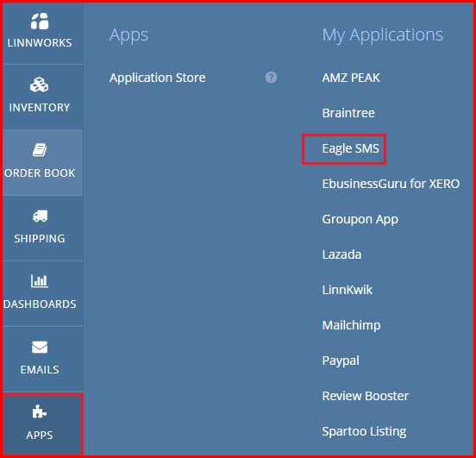The image size is (476, 458).
Task: Open the Eagle SMS application
Action: pos(350,148)
